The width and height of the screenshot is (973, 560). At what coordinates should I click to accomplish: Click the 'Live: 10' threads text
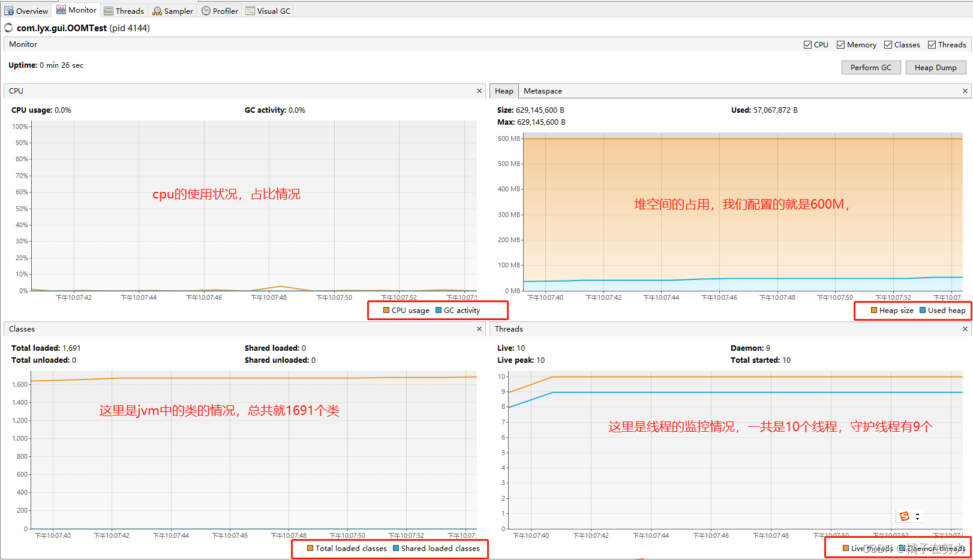(x=511, y=348)
